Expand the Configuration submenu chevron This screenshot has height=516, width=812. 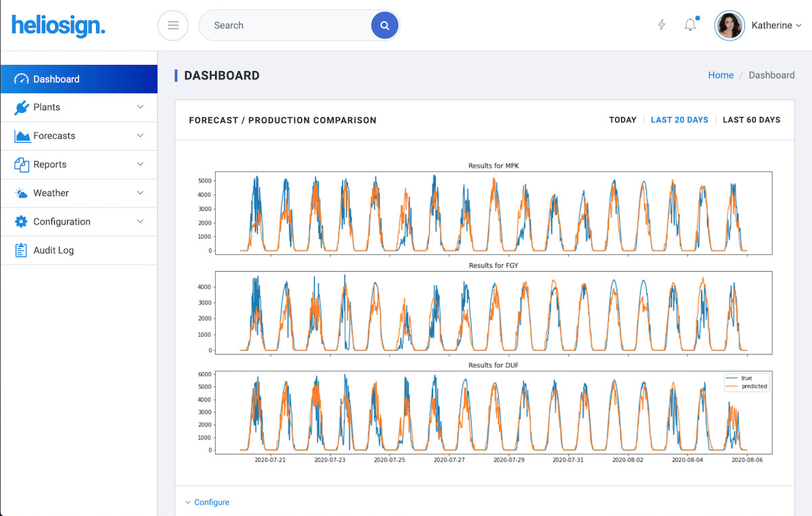(140, 221)
